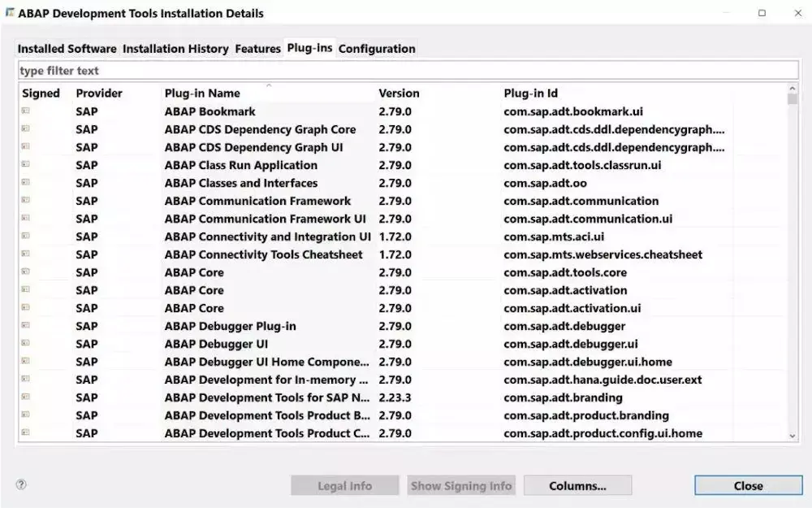Click the Version column header
This screenshot has height=508, width=812.
399,93
